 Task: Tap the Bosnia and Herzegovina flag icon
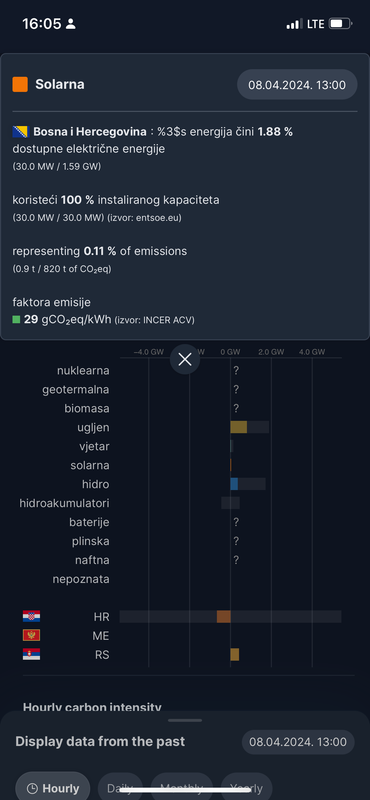[x=21, y=132]
